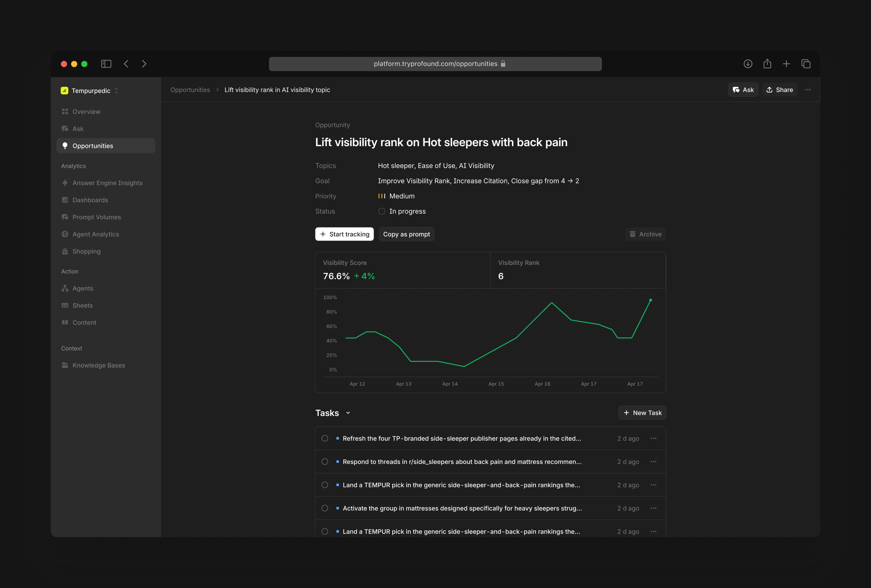Click the Tempurpedic workspace logo icon
871x588 pixels.
click(x=64, y=91)
